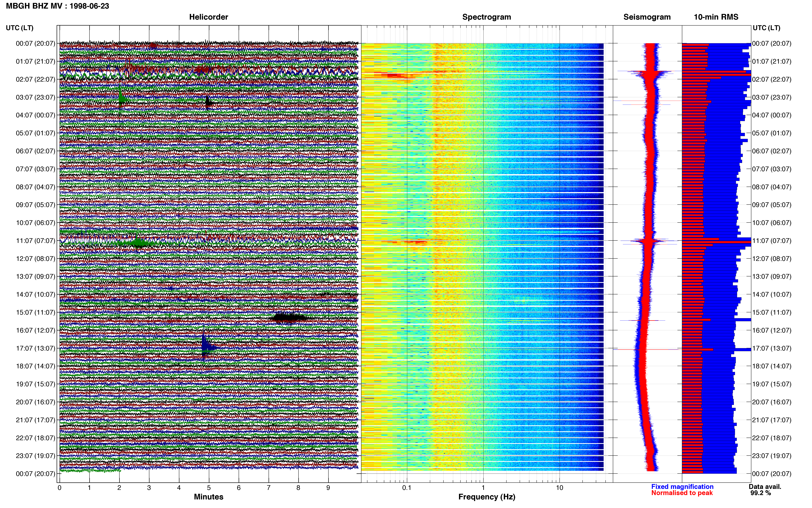812x508 pixels.
Task: Click the 'Minutes' x-axis label
Action: pos(209,497)
